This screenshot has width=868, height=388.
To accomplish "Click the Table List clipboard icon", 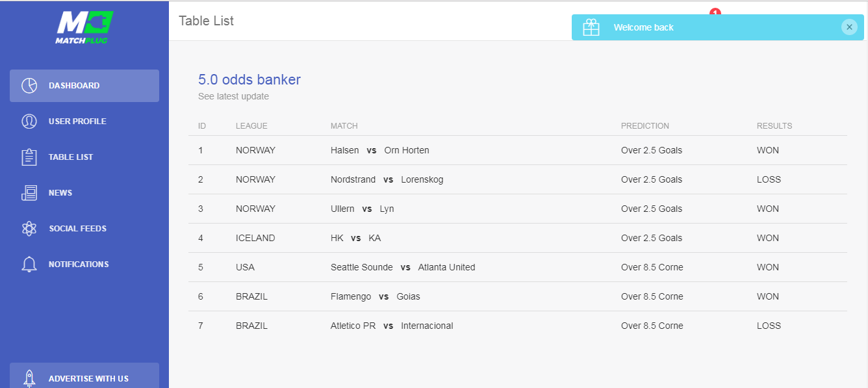I will coord(29,157).
